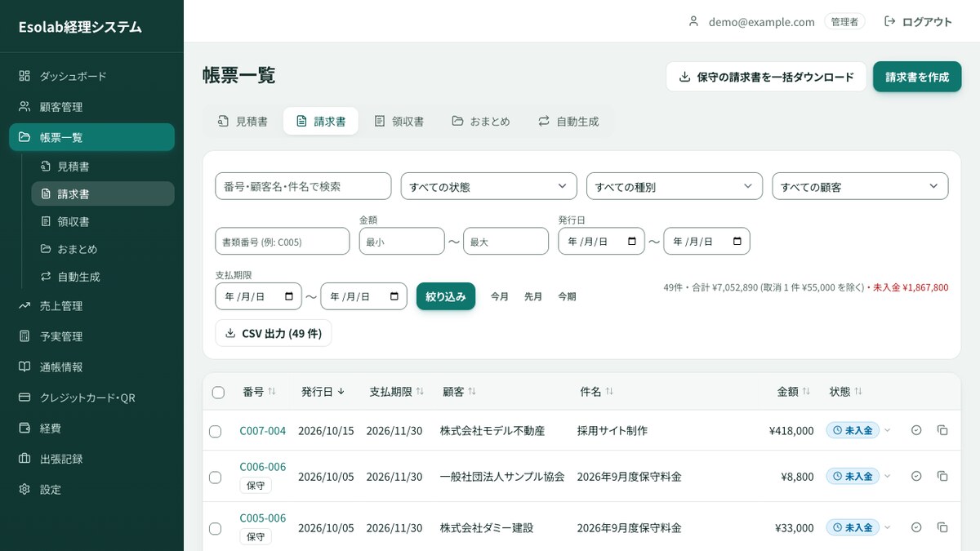Check the checkbox for invoice C007-004
This screenshot has width=980, height=551.
coord(215,431)
